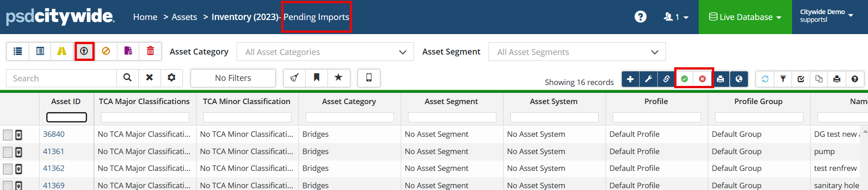Image resolution: width=868 pixels, height=190 pixels.
Task: Click the yellow road icon
Action: 62,51
